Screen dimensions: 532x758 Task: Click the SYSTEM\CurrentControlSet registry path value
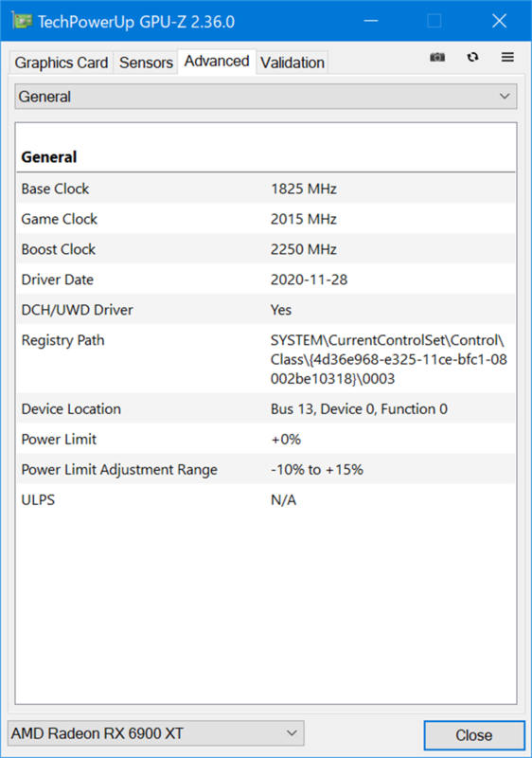point(389,359)
